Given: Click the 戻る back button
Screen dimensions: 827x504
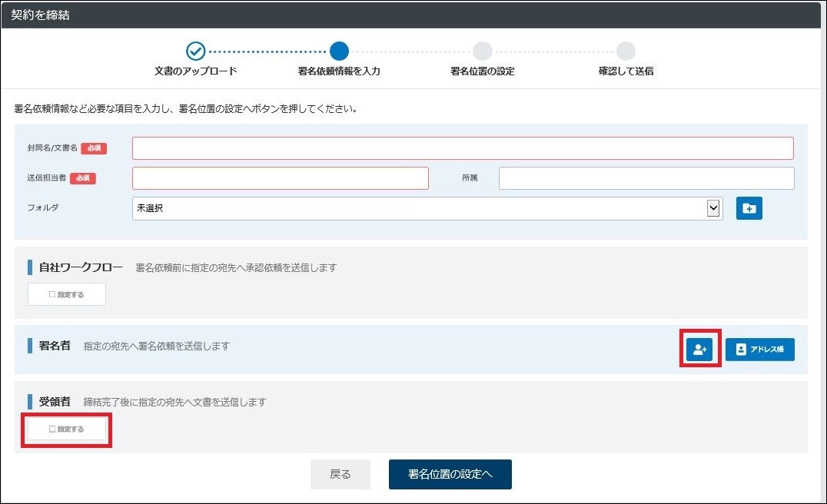Looking at the screenshot, I should (340, 474).
